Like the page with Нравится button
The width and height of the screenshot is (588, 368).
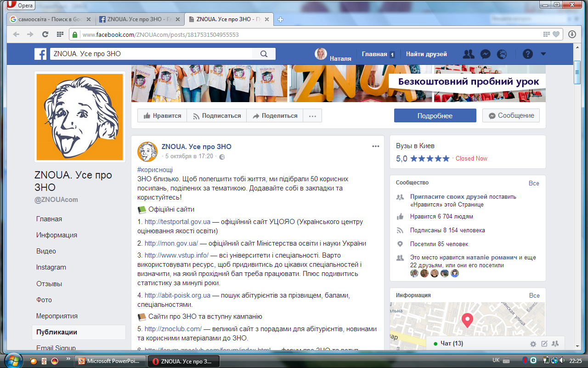point(162,115)
